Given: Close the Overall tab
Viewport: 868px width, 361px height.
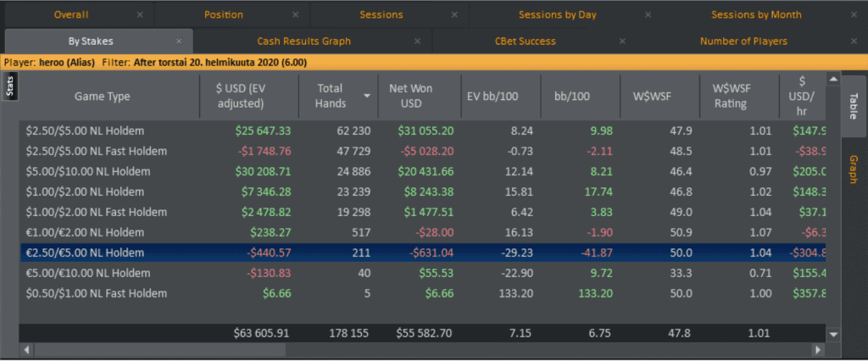Looking at the screenshot, I should 140,15.
